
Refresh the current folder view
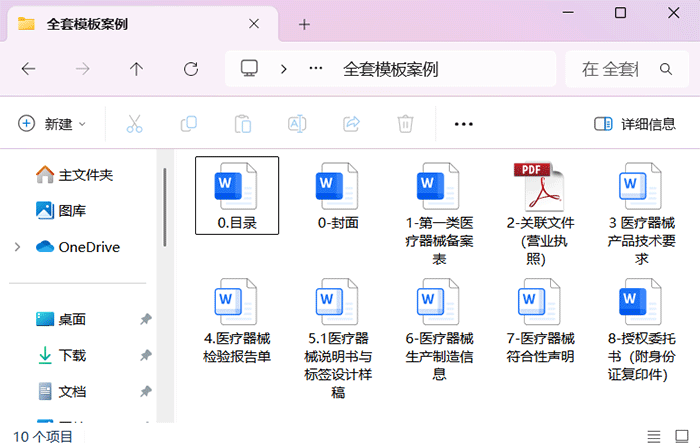pos(191,69)
